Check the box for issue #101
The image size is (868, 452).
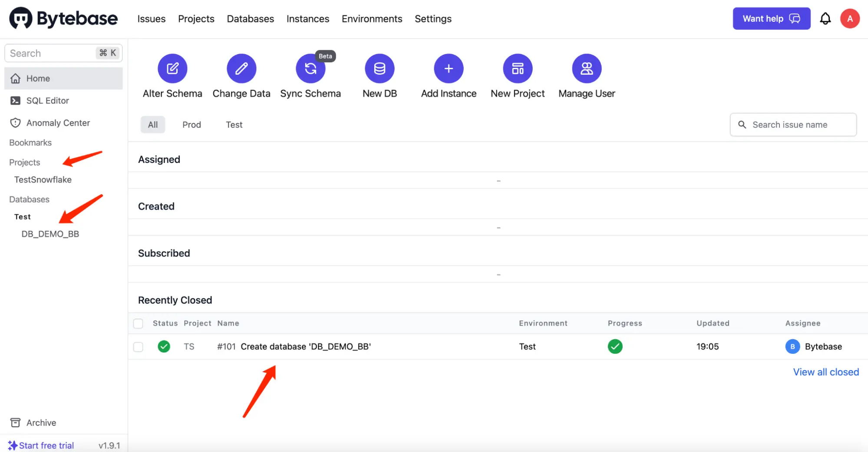[138, 347]
